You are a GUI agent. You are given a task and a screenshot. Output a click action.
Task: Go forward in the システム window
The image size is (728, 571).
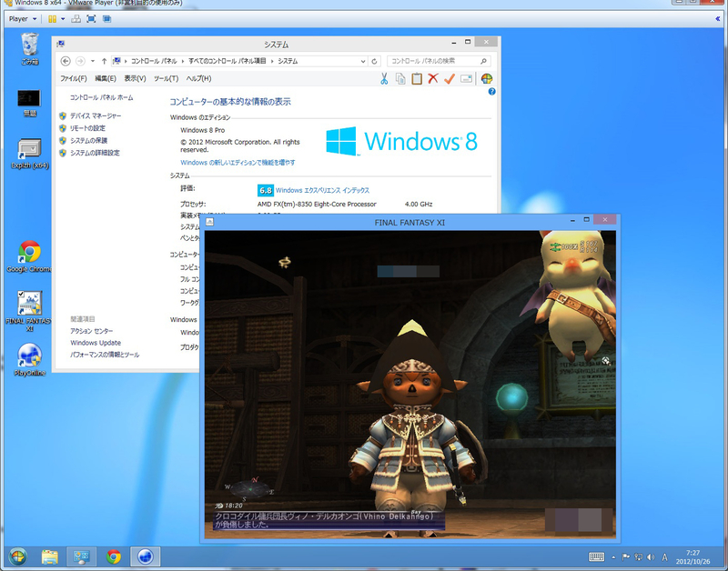click(x=80, y=61)
